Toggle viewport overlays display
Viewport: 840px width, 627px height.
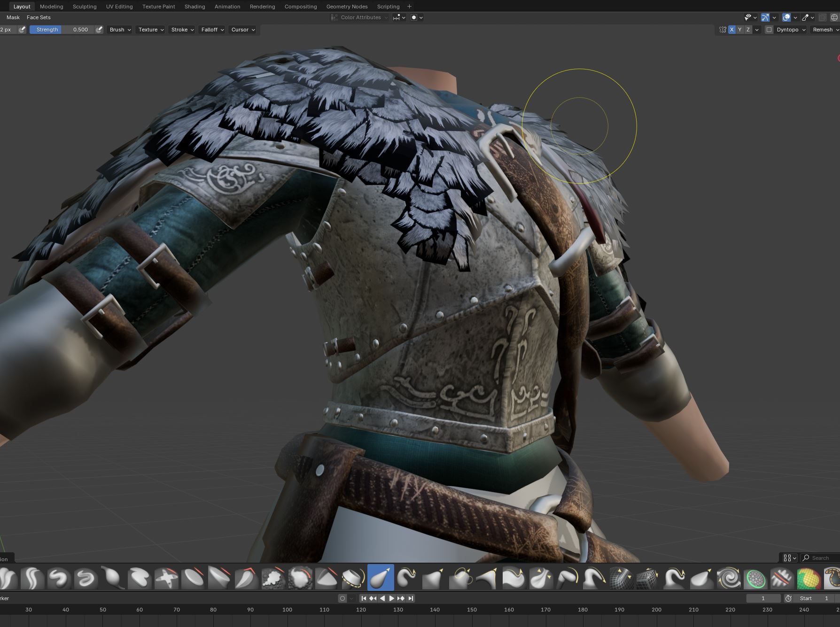(786, 17)
